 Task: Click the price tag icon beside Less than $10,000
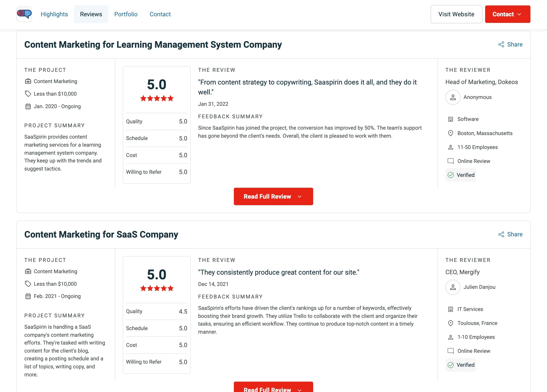pos(28,94)
